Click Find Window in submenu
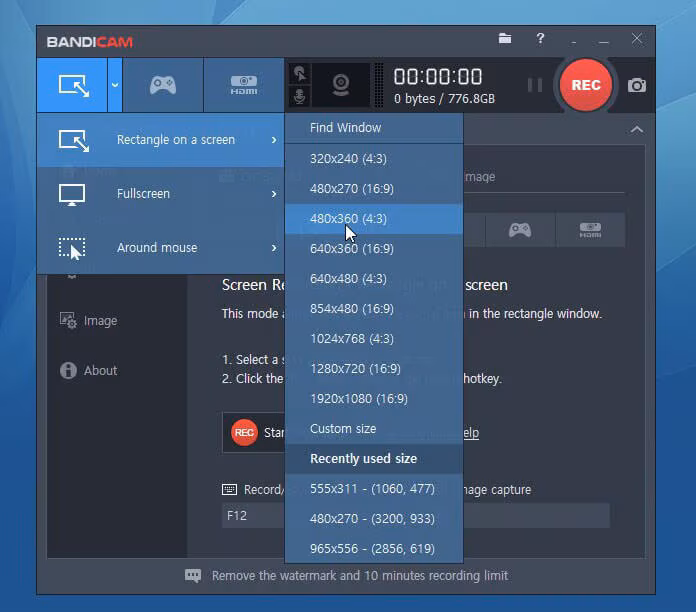The height and width of the screenshot is (612, 696). 374,128
